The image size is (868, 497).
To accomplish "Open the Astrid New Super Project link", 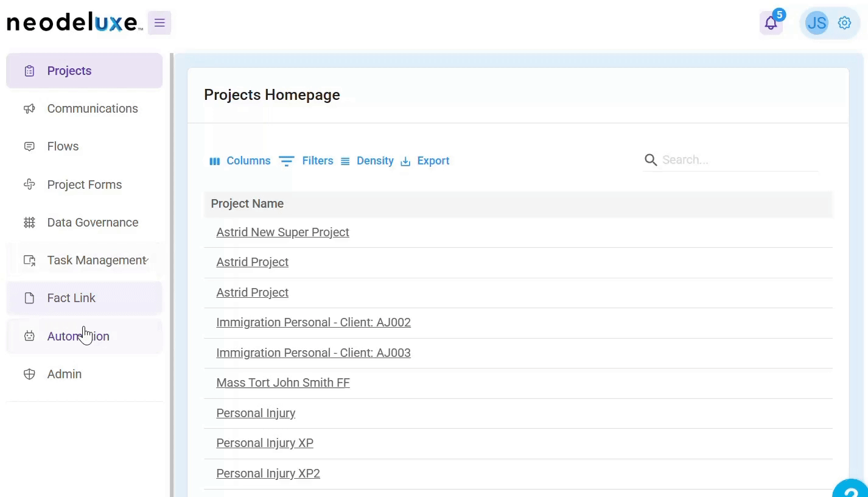I will 282,232.
